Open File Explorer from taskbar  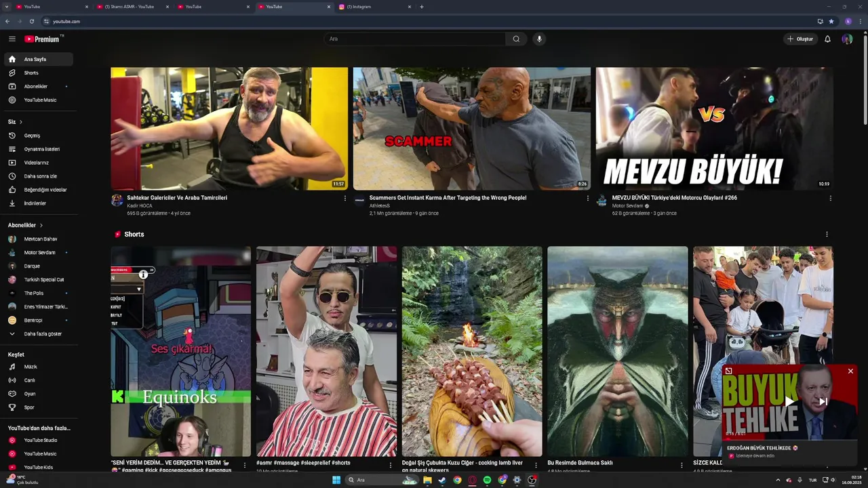427,480
